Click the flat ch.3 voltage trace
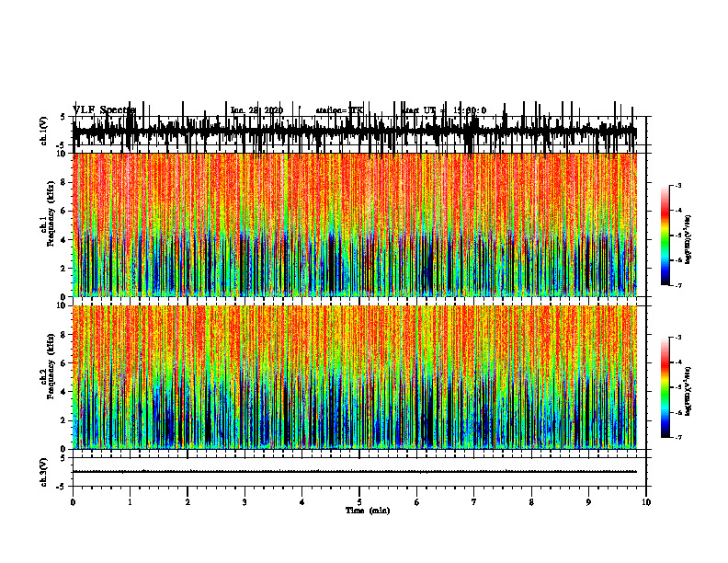The image size is (728, 563). coord(355,472)
